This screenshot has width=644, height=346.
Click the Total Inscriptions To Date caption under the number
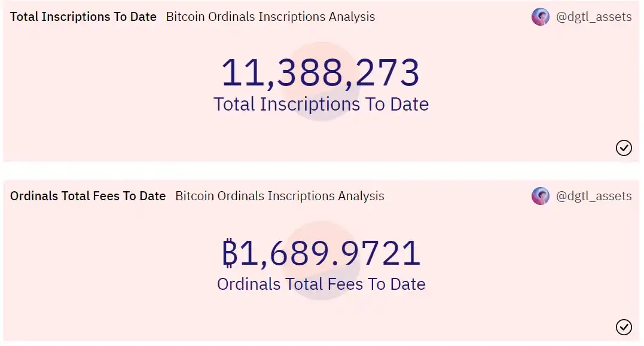[x=321, y=104]
